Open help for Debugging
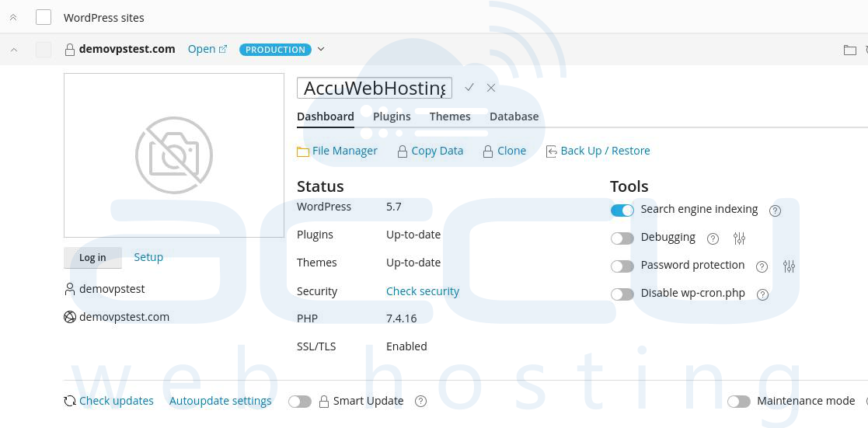The height and width of the screenshot is (428, 868). [713, 238]
